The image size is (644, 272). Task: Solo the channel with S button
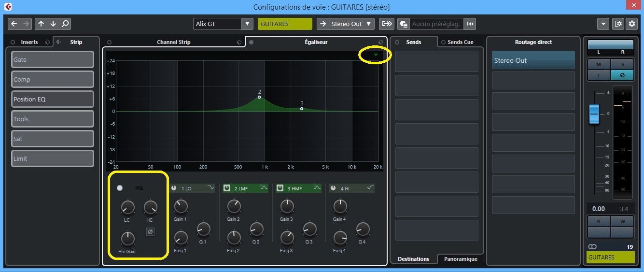point(622,64)
